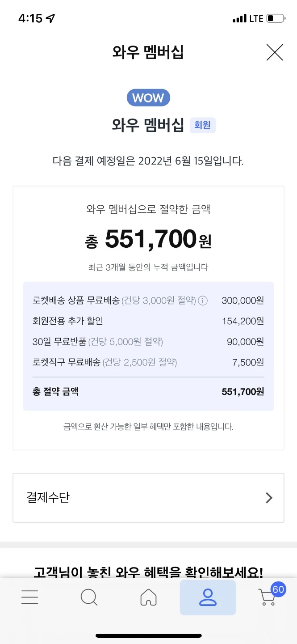Select the 회원 badge next to 와우 멤버십
The width and height of the screenshot is (297, 644).
[203, 125]
